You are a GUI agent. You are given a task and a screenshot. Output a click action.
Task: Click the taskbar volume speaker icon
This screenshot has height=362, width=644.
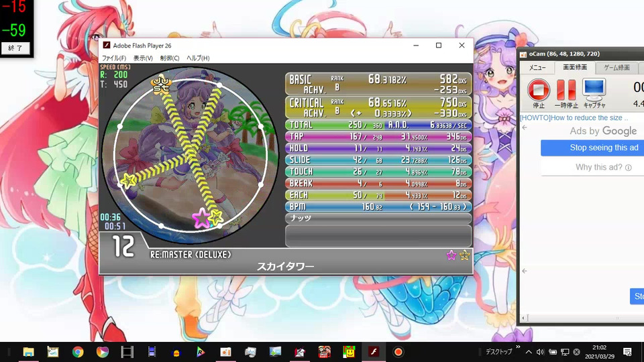[x=541, y=352]
